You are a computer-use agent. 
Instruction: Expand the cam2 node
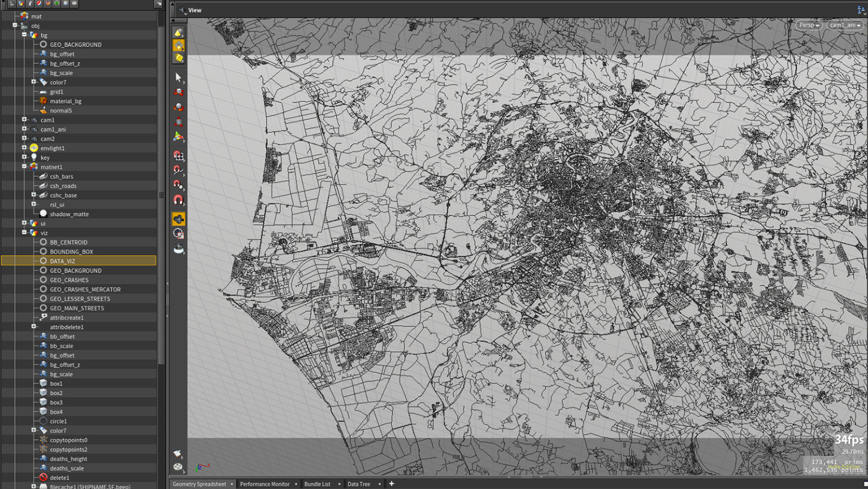point(24,138)
